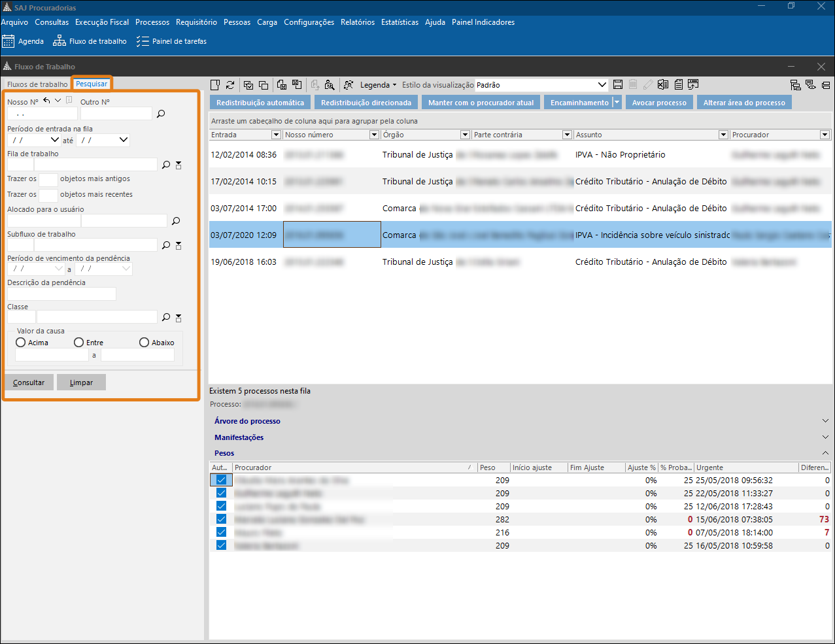835x644 pixels.
Task: Uncheck the first procurador checkbox in Pesos
Action: [221, 481]
